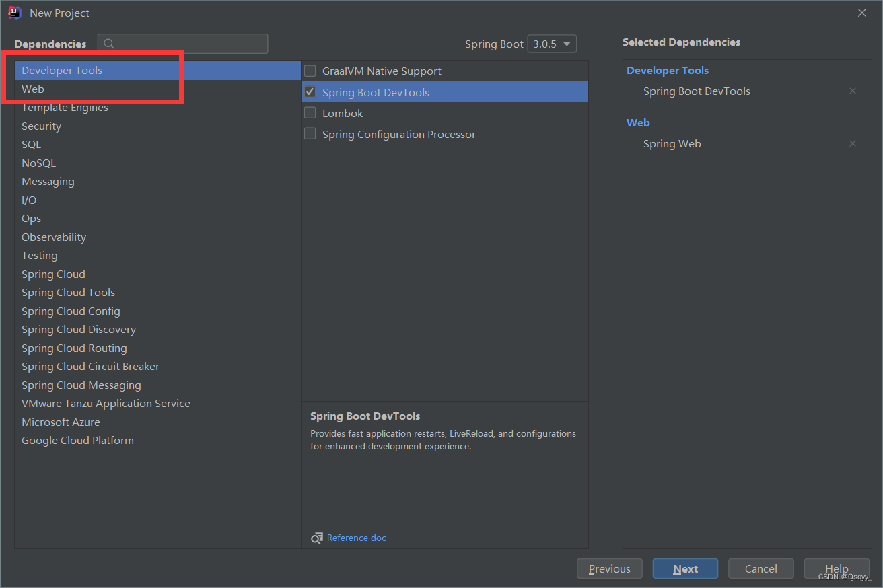This screenshot has width=883, height=588.
Task: Open the Spring Boot version dropdown
Action: click(551, 44)
